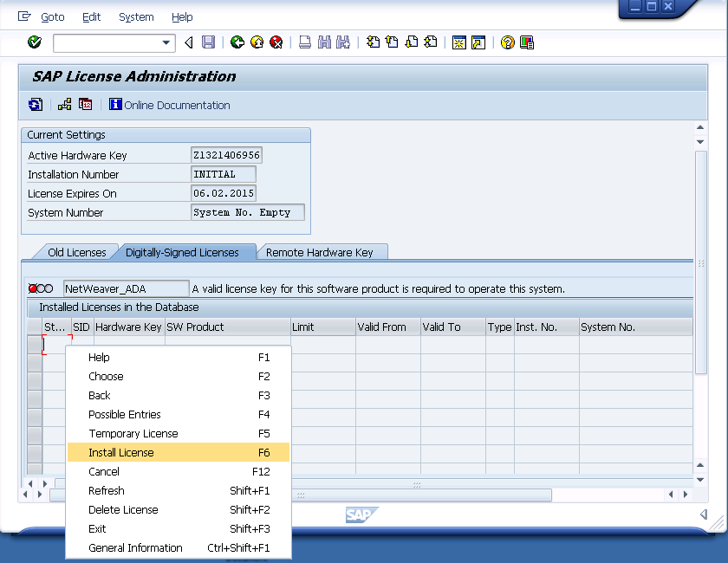Click the Valid From column header
Viewport: 728px width, 563px height.
[388, 327]
